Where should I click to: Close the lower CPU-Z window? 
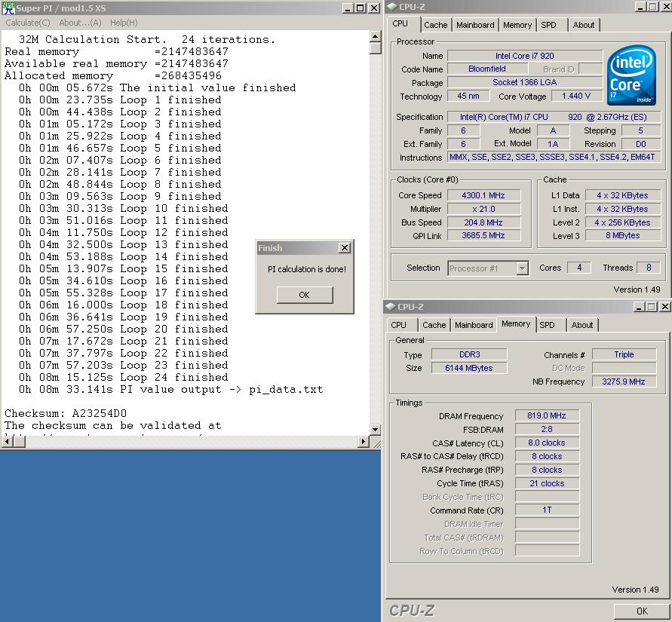click(x=664, y=306)
